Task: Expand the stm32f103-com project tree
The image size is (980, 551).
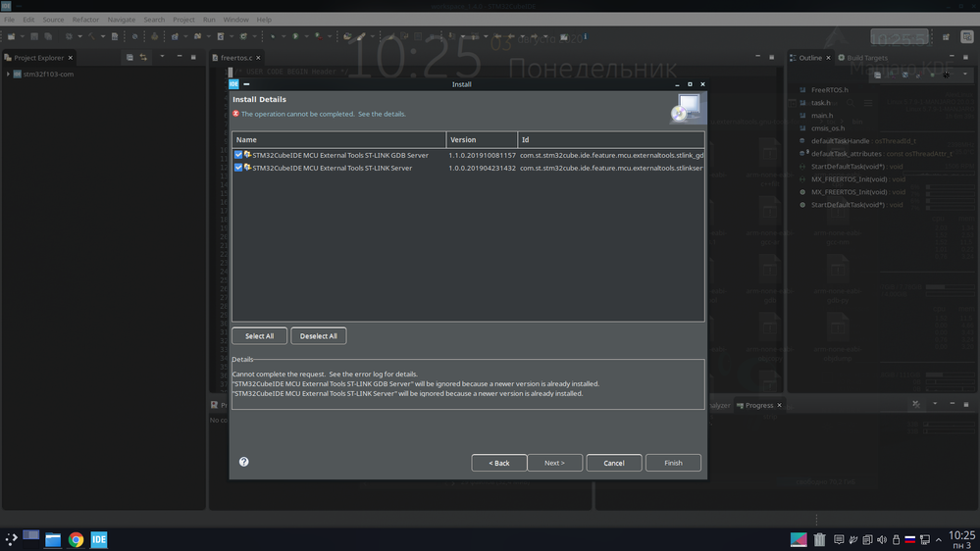Action: point(8,74)
